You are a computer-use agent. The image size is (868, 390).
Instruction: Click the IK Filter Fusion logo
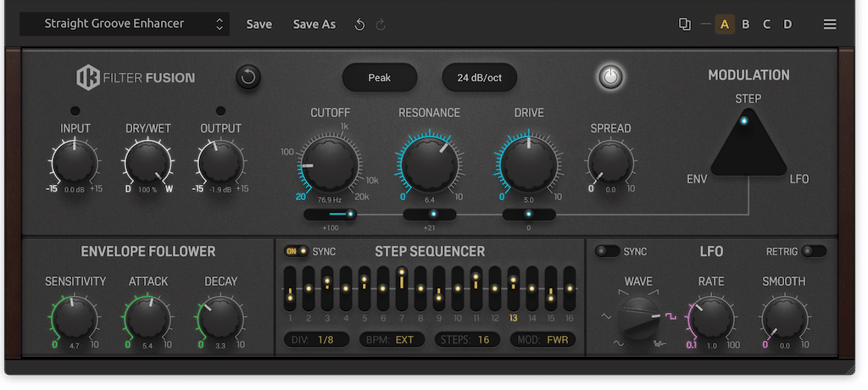[x=136, y=77]
